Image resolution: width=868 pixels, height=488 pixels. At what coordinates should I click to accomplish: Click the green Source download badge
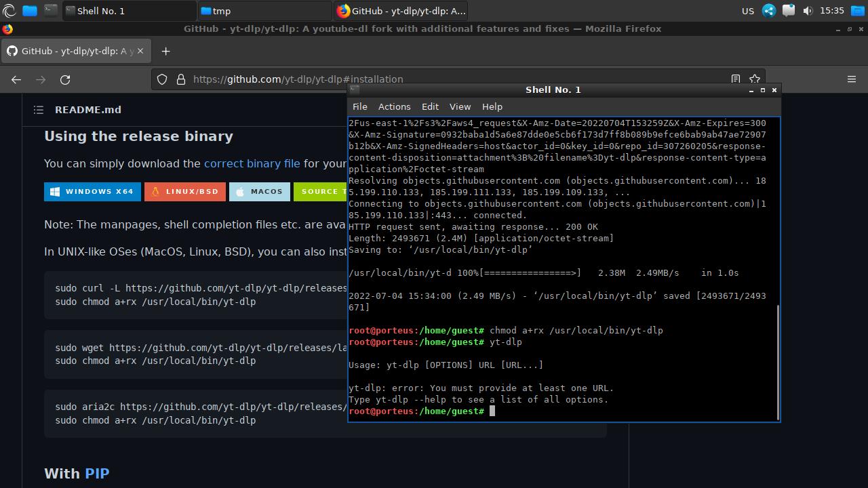coord(320,192)
